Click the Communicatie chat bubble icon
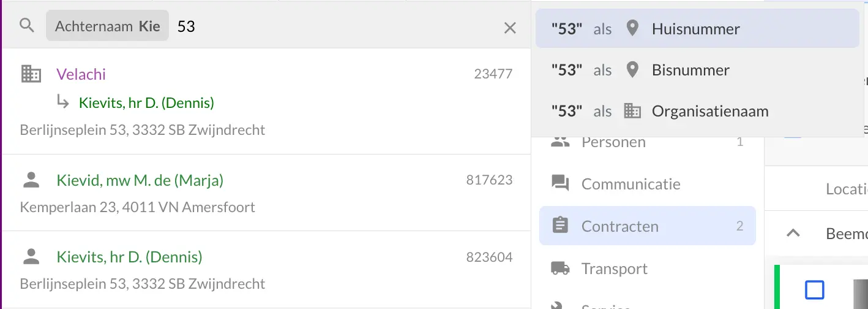868x309 pixels. point(559,184)
